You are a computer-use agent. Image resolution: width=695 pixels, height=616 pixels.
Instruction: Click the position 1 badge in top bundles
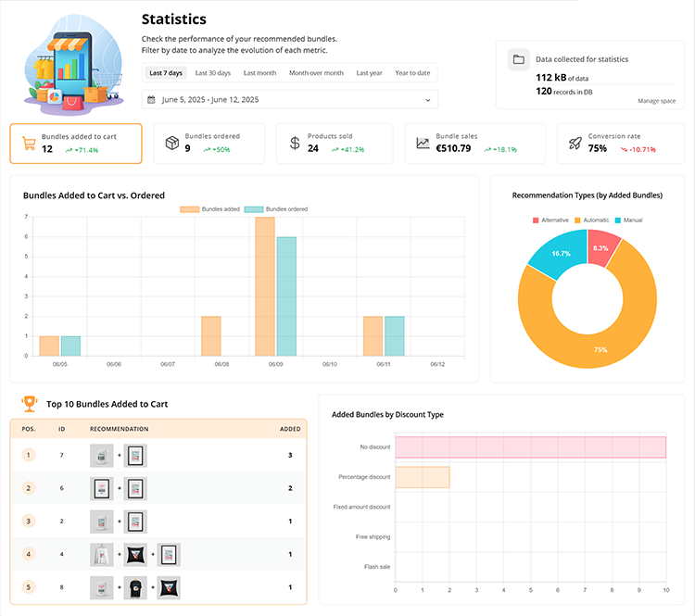pos(29,455)
